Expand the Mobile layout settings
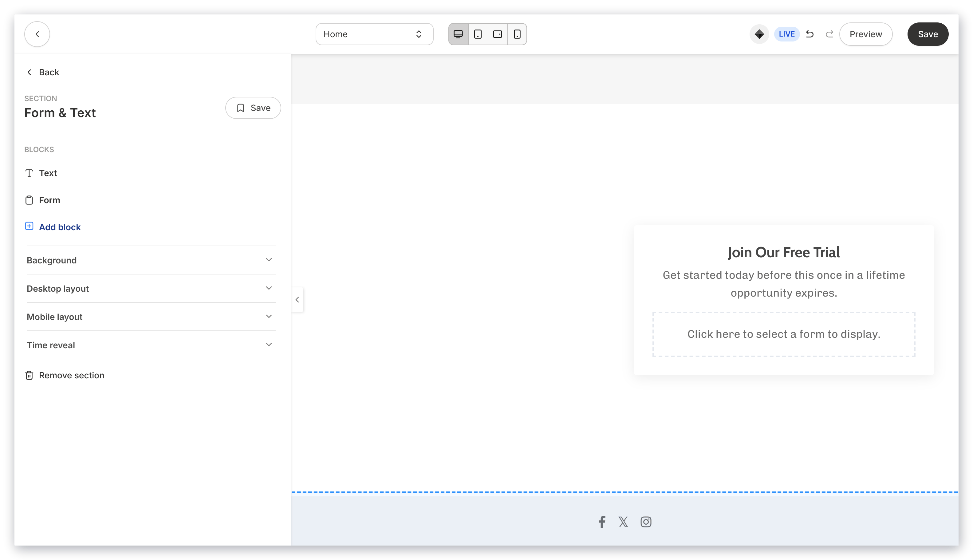Viewport: 973px width, 560px height. tap(151, 317)
